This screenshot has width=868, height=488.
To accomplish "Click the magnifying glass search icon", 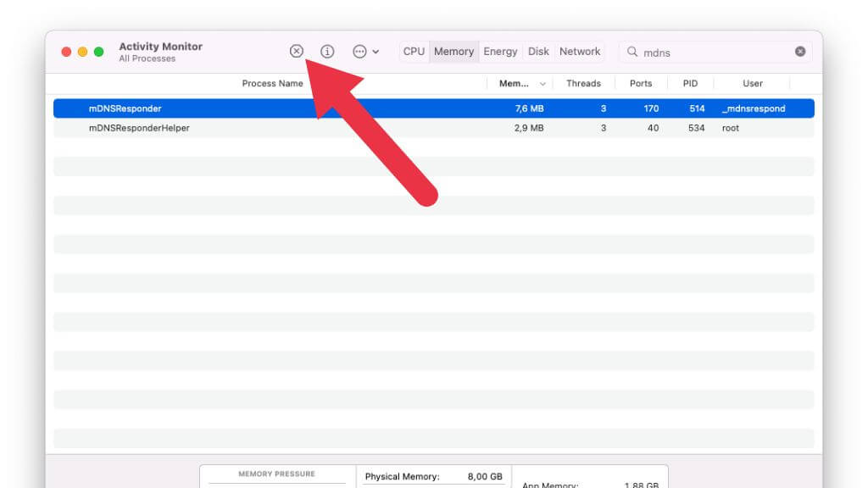I will tap(632, 52).
